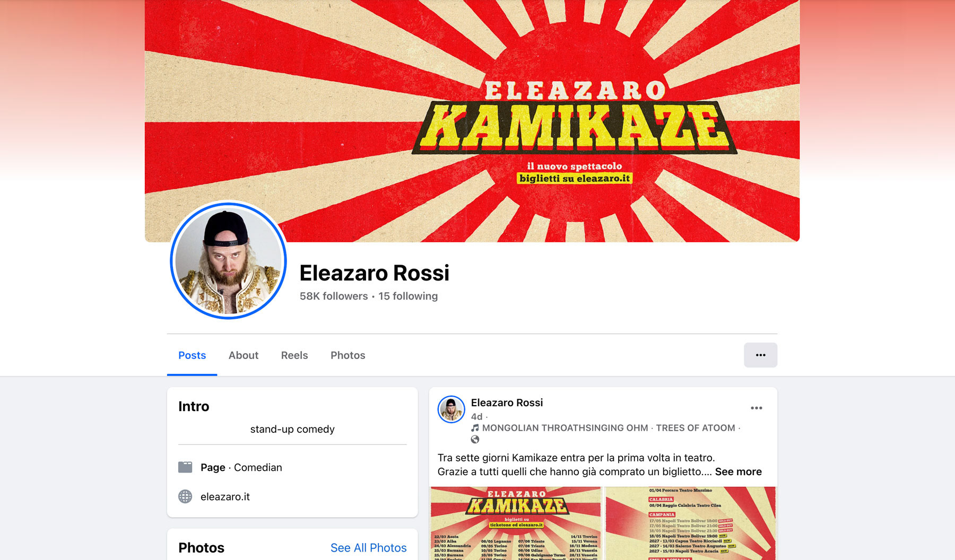Viewport: 955px width, 560px height.
Task: Click the globe icon beside eleazaro.it
Action: pyautogui.click(x=185, y=496)
